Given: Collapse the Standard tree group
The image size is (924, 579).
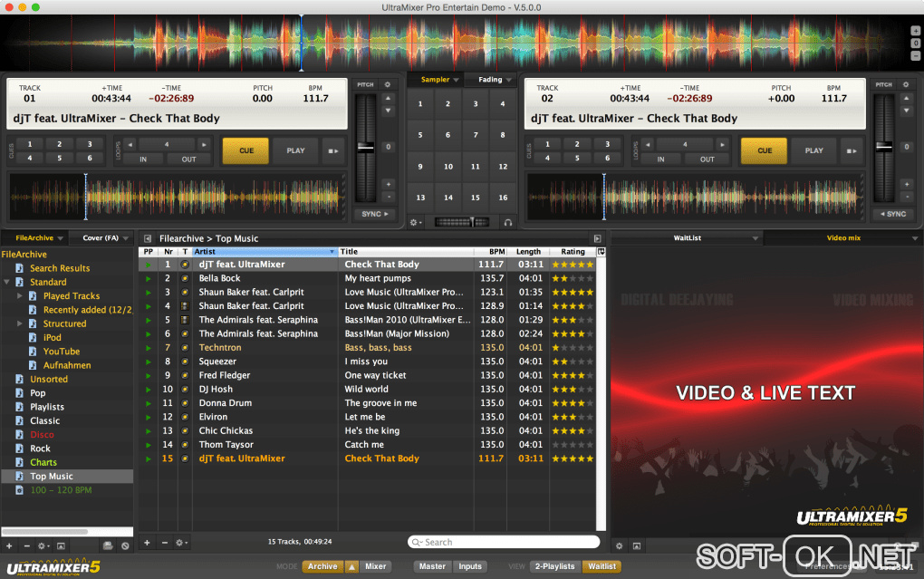Looking at the screenshot, I should click(6, 282).
